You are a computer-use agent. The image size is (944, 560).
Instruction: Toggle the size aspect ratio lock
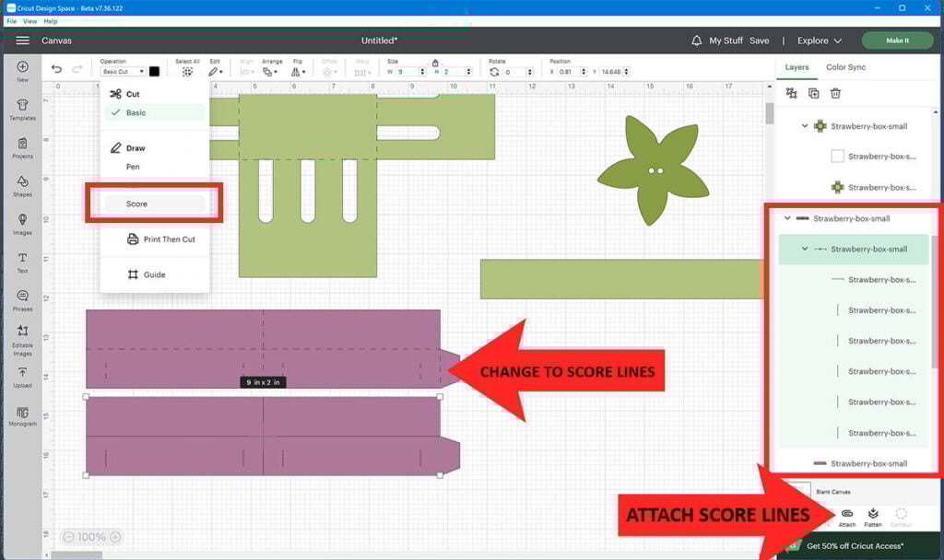click(435, 63)
